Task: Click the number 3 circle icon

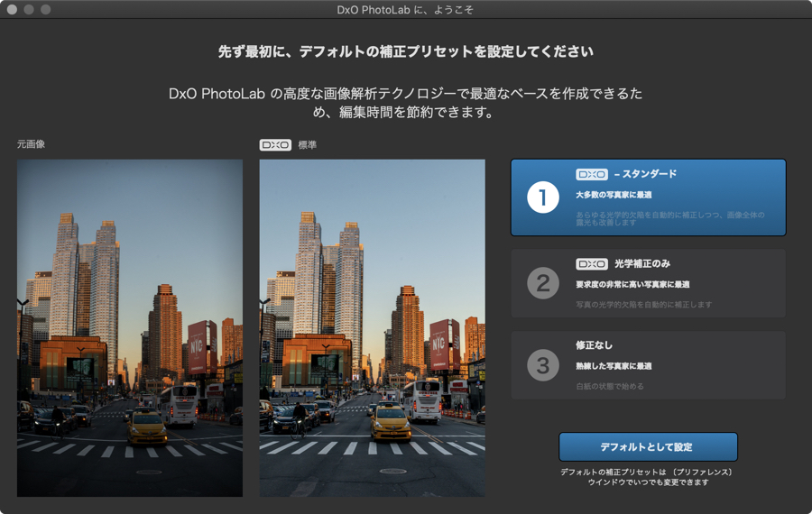Action: (x=543, y=365)
